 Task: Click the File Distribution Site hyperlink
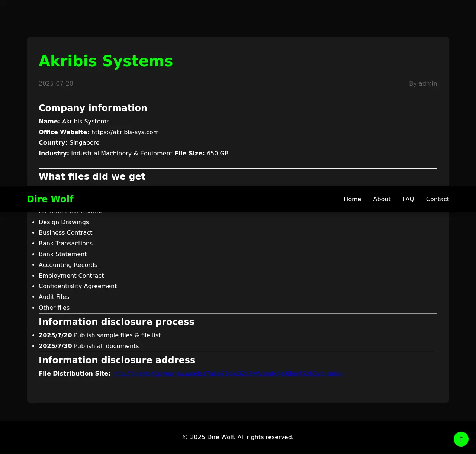pos(227,373)
